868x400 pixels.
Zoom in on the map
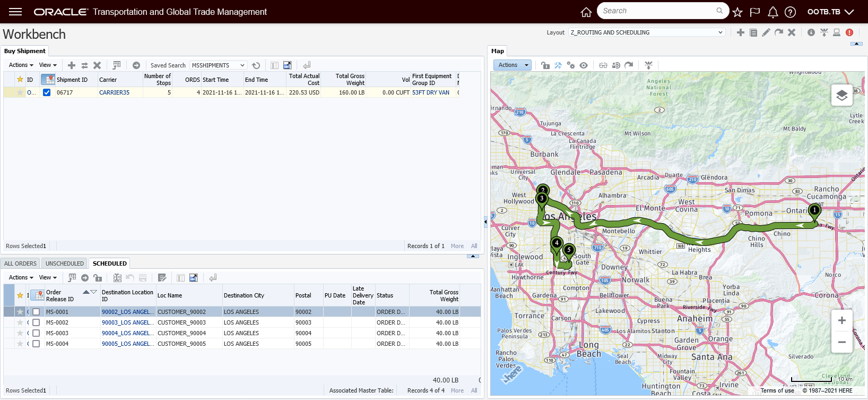pyautogui.click(x=841, y=320)
